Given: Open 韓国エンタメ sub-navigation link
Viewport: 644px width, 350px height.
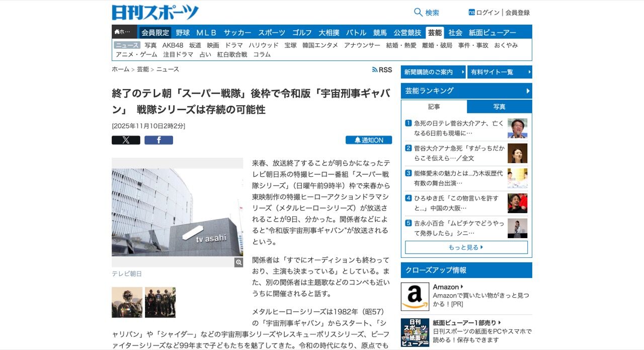Looking at the screenshot, I should point(320,45).
